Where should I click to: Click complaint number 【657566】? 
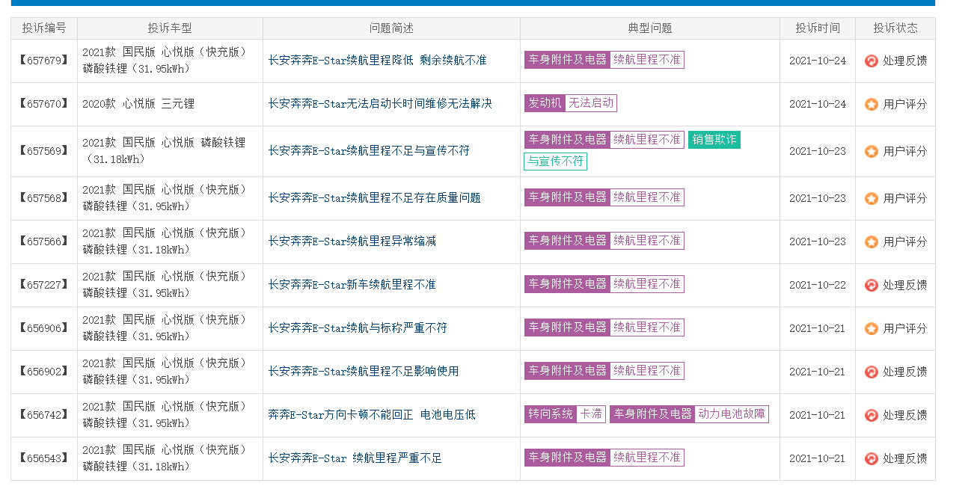(x=44, y=242)
